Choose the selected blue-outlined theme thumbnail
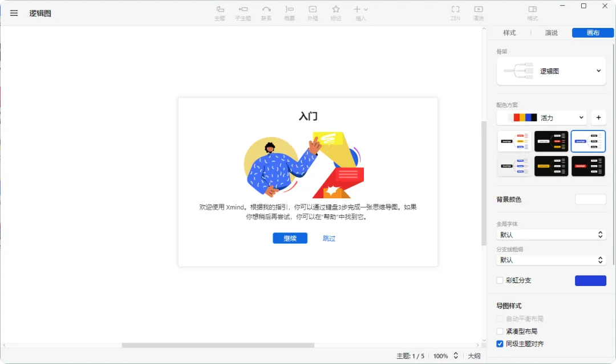616x364 pixels. click(588, 141)
